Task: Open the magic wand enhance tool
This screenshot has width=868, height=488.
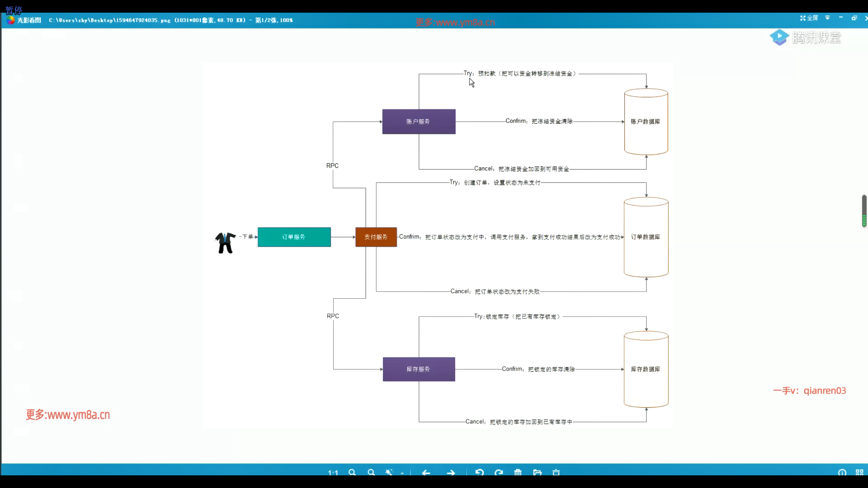Action: (x=389, y=473)
